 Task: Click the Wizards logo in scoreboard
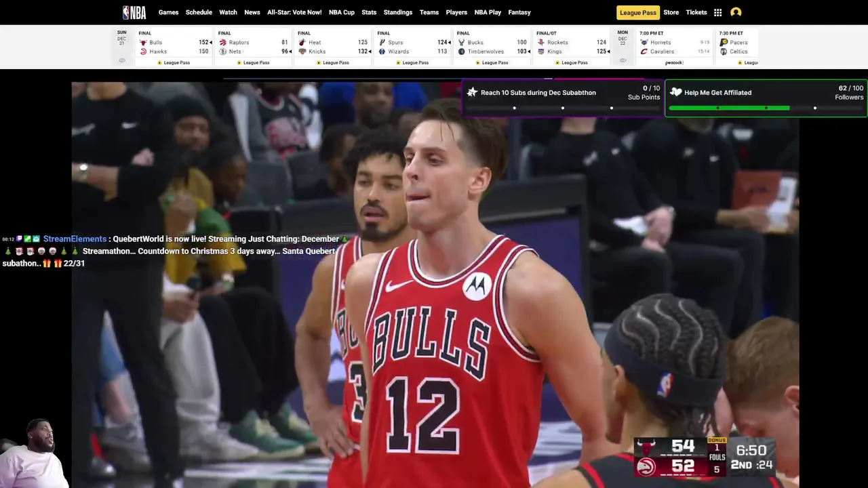[382, 52]
